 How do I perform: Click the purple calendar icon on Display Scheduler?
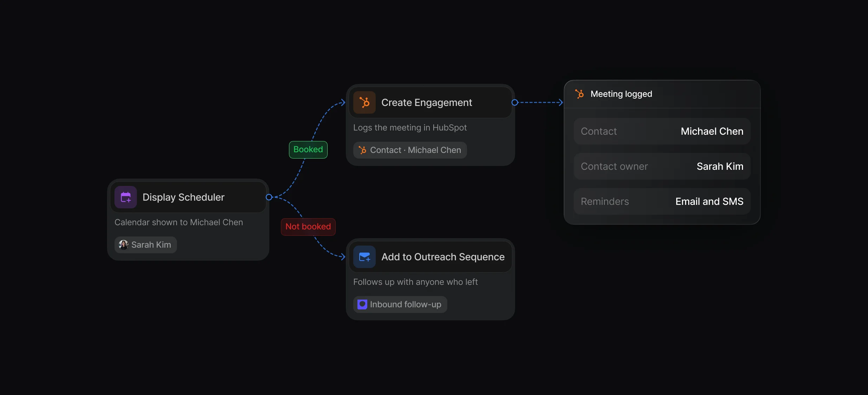click(126, 197)
